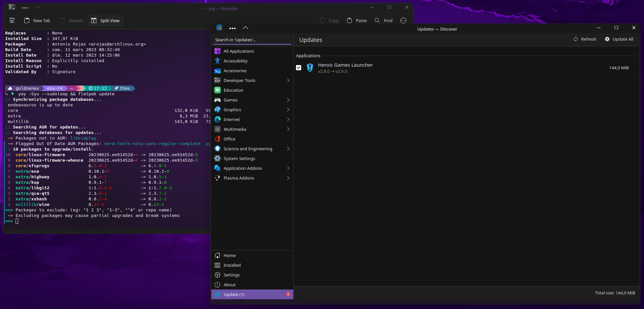Select Education category label
Viewport: 644px width, 309px height.
[233, 90]
